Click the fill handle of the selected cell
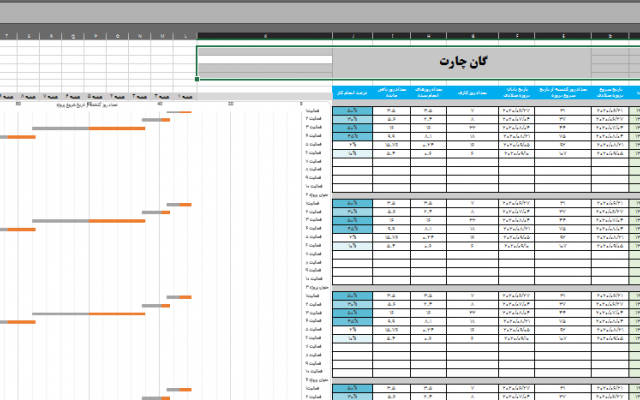Image resolution: width=640 pixels, height=400 pixels. [x=198, y=78]
